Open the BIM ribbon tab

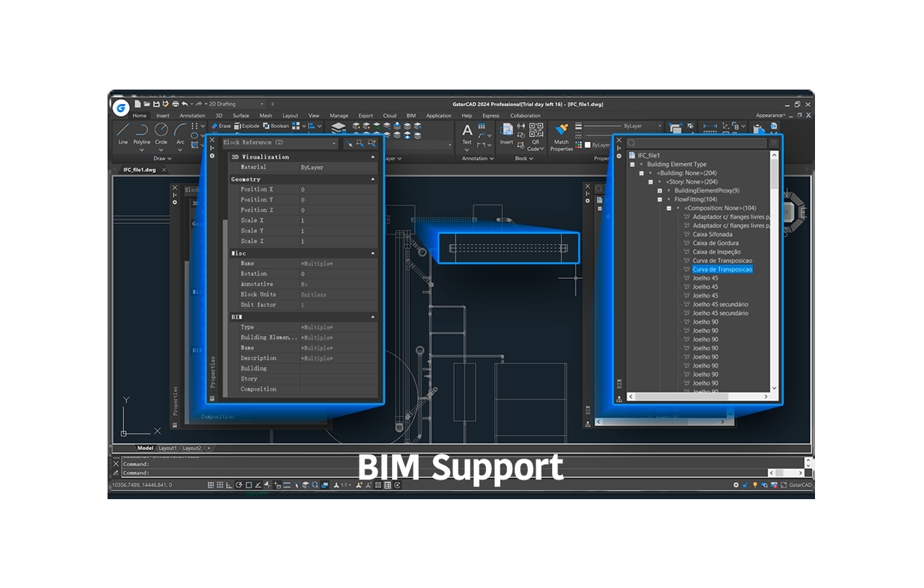(411, 116)
